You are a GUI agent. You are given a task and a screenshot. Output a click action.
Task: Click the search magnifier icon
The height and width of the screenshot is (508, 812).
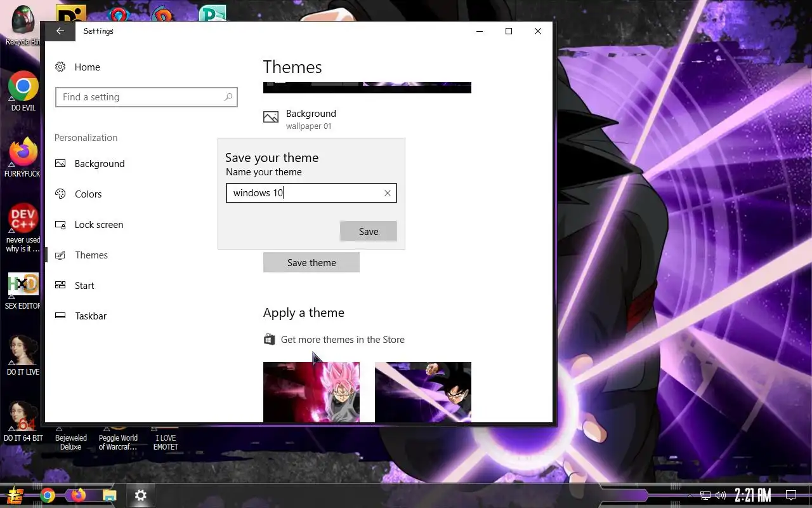coord(228,97)
